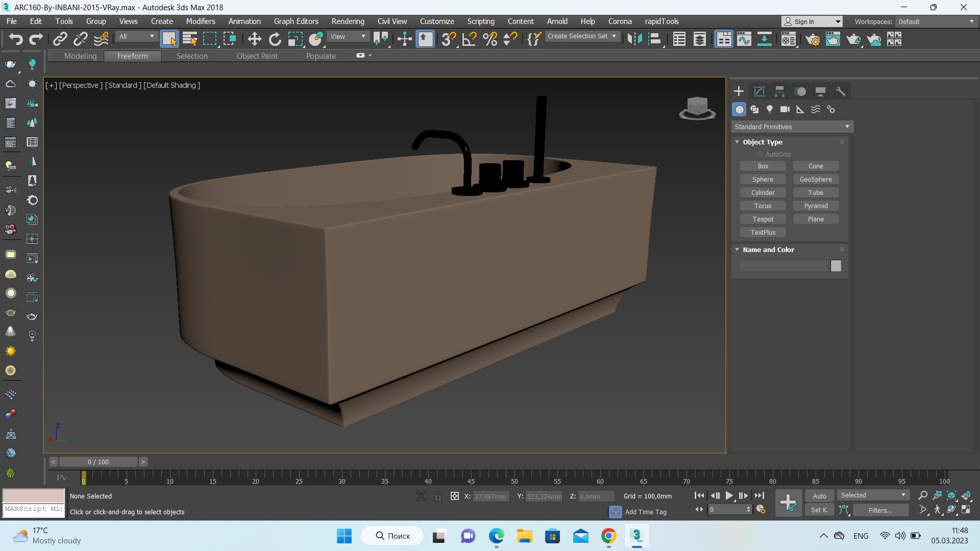Click the TextPlus button
Viewport: 980px width, 551px height.
click(763, 232)
